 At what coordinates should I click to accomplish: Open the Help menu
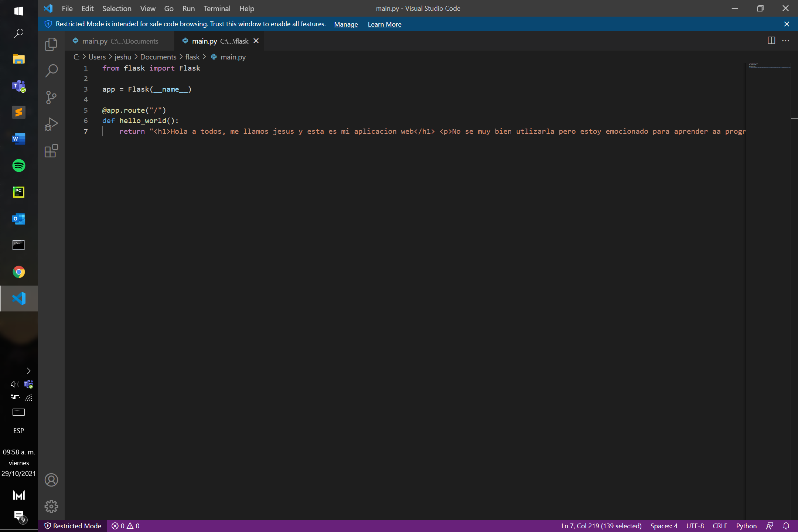tap(247, 8)
